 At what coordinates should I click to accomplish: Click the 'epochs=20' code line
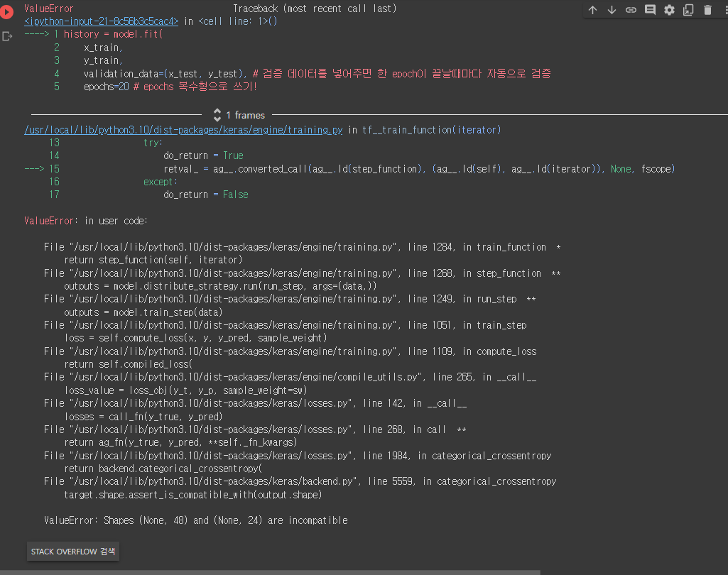click(170, 87)
